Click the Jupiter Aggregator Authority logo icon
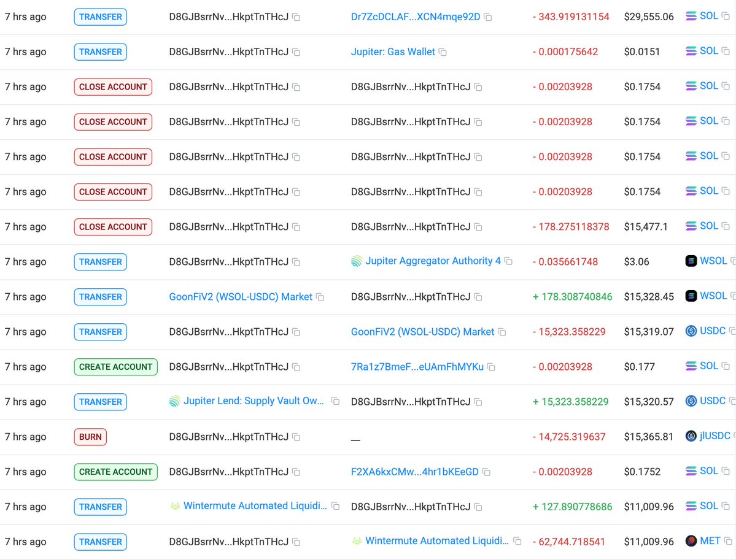 [357, 261]
